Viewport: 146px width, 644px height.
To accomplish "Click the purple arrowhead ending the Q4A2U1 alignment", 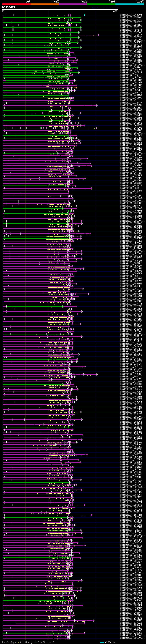I will [96, 128].
